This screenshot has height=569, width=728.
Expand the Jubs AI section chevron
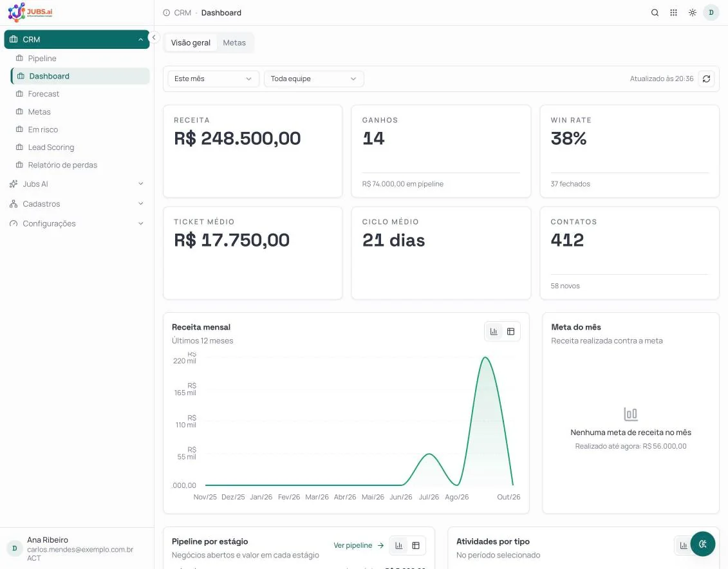click(141, 184)
